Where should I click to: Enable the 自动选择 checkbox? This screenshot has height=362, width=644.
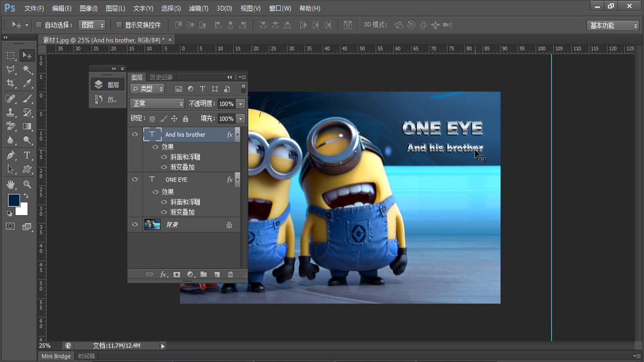click(x=38, y=25)
